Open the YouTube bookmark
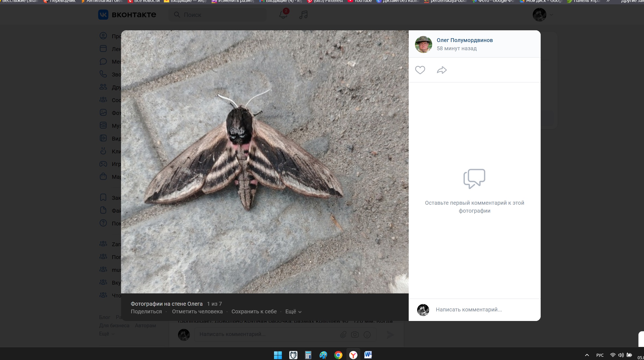644x360 pixels. click(360, 1)
